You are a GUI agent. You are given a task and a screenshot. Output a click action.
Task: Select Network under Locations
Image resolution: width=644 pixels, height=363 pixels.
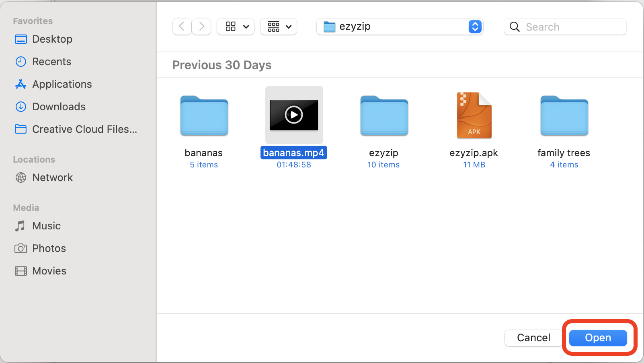coord(52,177)
